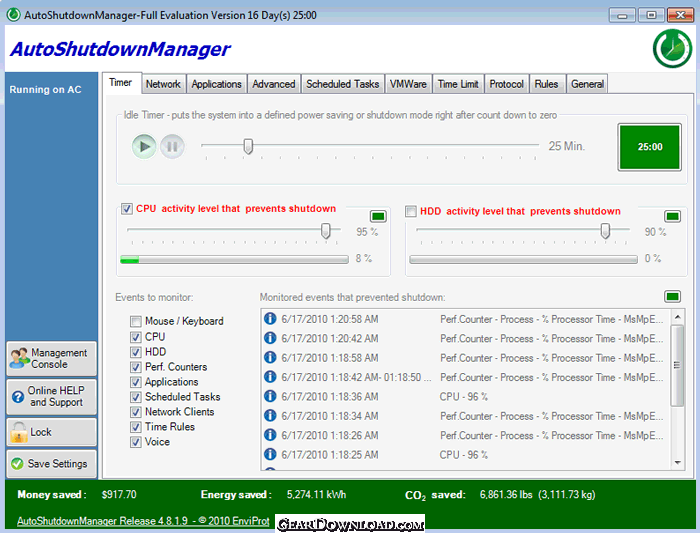Click info icon for 1:18:58 AM event
Viewport: 700px width, 533px height.
coord(270,357)
